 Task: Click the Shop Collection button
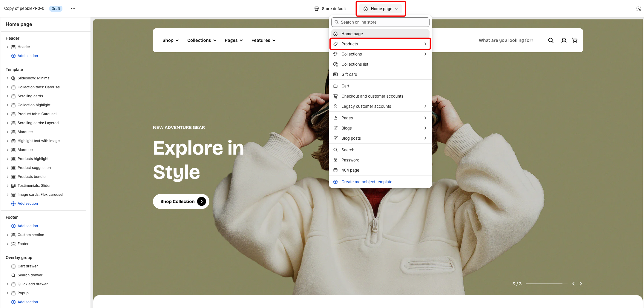(181, 201)
